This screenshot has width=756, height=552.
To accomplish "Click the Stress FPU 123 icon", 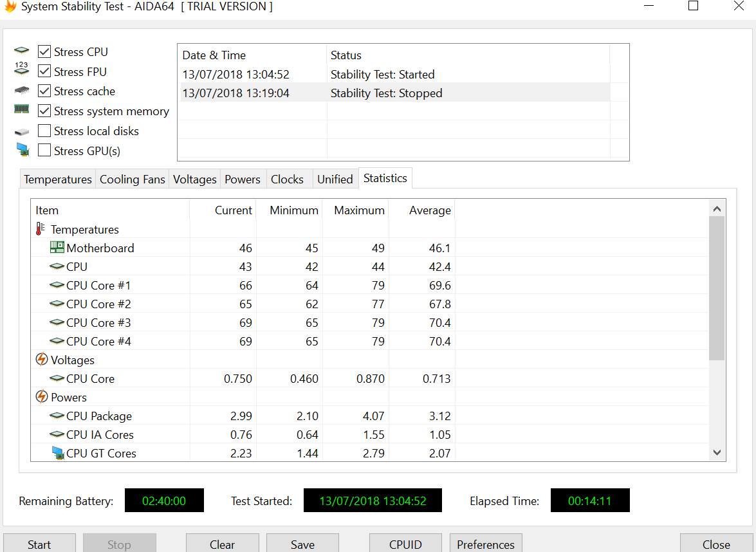I will click(x=22, y=68).
